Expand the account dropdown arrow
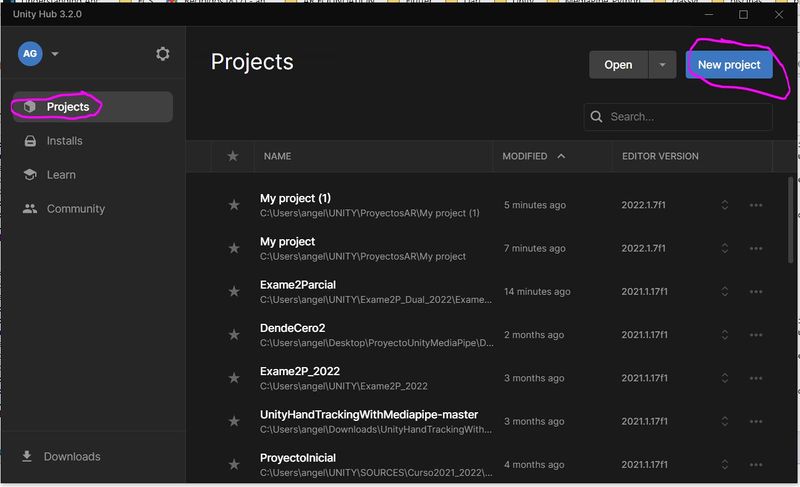 55,54
